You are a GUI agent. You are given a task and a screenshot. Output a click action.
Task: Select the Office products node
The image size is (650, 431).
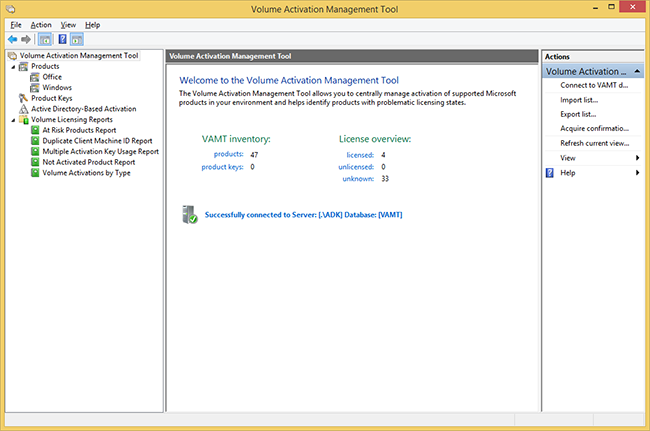click(51, 76)
